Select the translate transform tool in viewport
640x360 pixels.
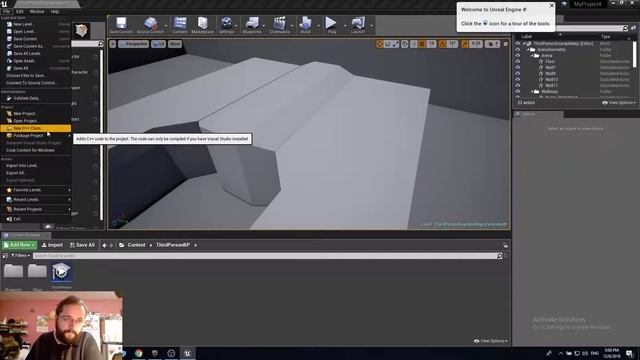coord(380,44)
